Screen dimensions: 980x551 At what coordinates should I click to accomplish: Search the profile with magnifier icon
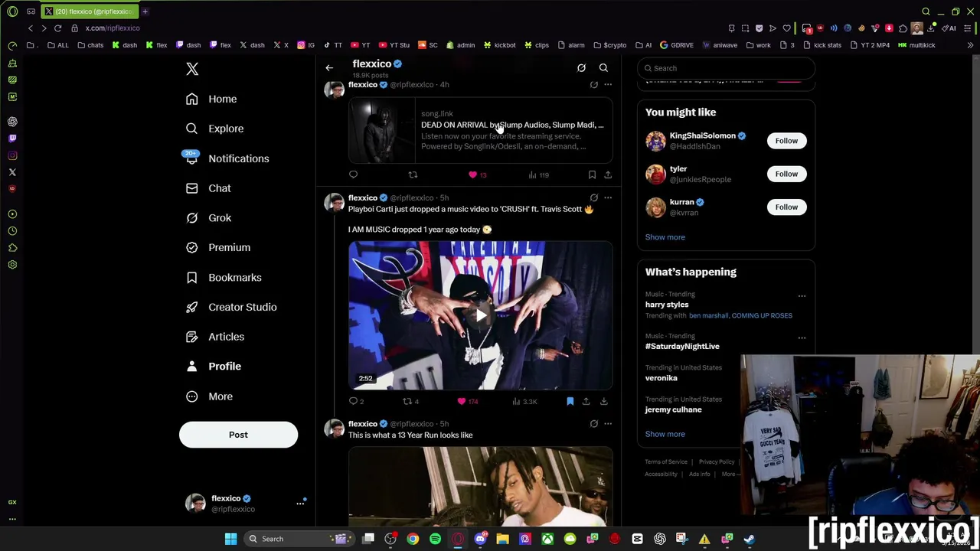pyautogui.click(x=603, y=68)
